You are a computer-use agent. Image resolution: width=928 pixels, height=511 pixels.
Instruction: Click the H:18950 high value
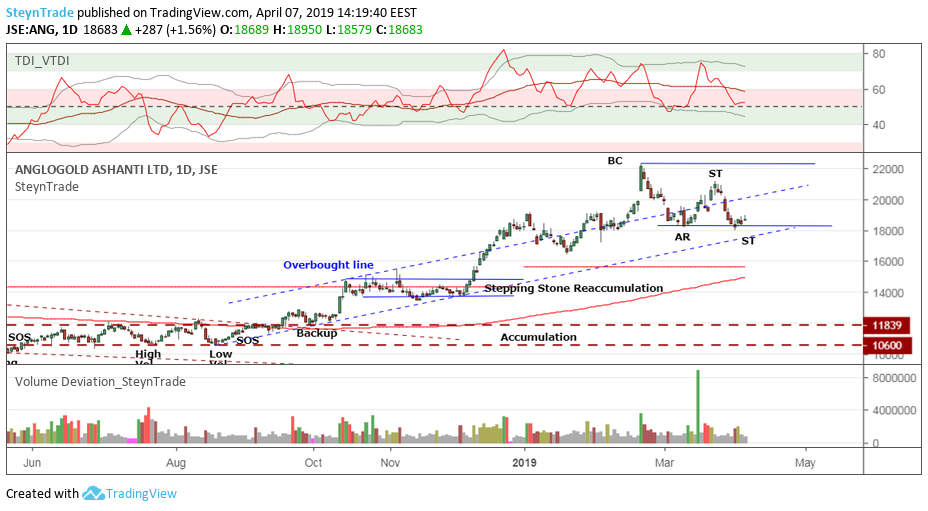pos(296,30)
